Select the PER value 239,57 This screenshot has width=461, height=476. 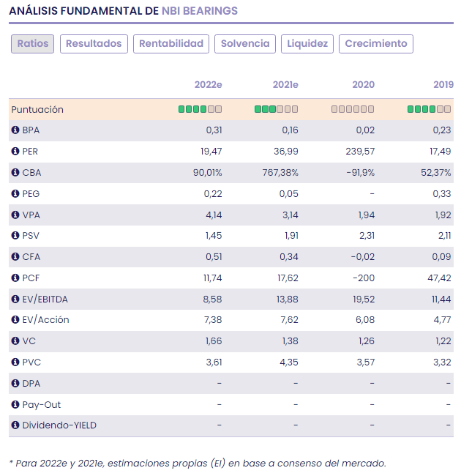pos(360,151)
